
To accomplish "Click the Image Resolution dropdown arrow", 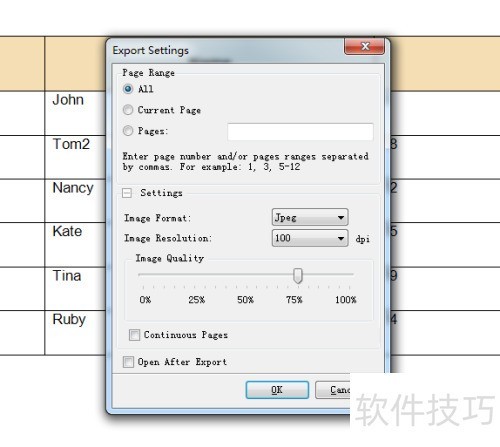I will coord(341,238).
